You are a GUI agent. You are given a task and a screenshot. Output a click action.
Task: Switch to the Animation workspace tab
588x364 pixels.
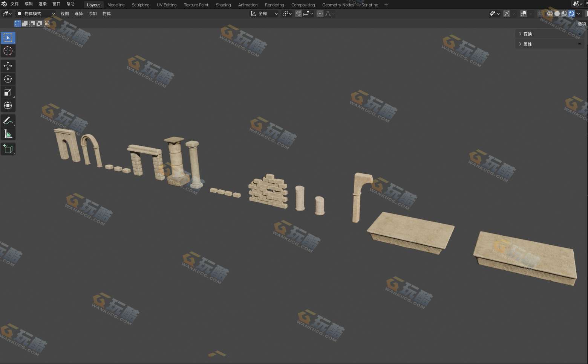pyautogui.click(x=248, y=5)
